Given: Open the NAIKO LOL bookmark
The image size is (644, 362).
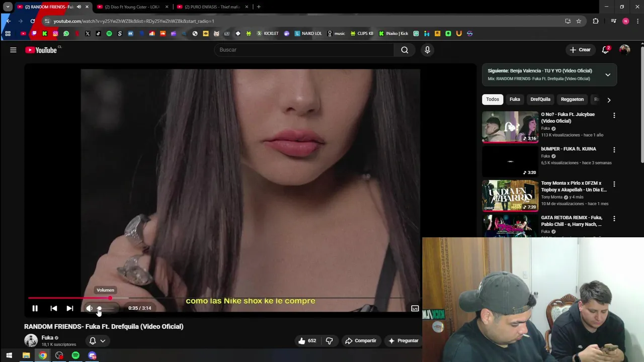Looking at the screenshot, I should (x=308, y=34).
